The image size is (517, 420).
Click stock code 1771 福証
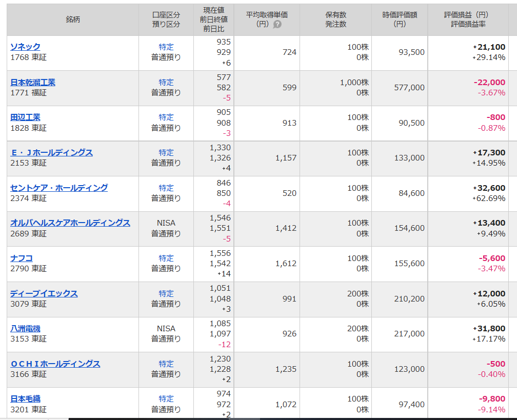[28, 93]
